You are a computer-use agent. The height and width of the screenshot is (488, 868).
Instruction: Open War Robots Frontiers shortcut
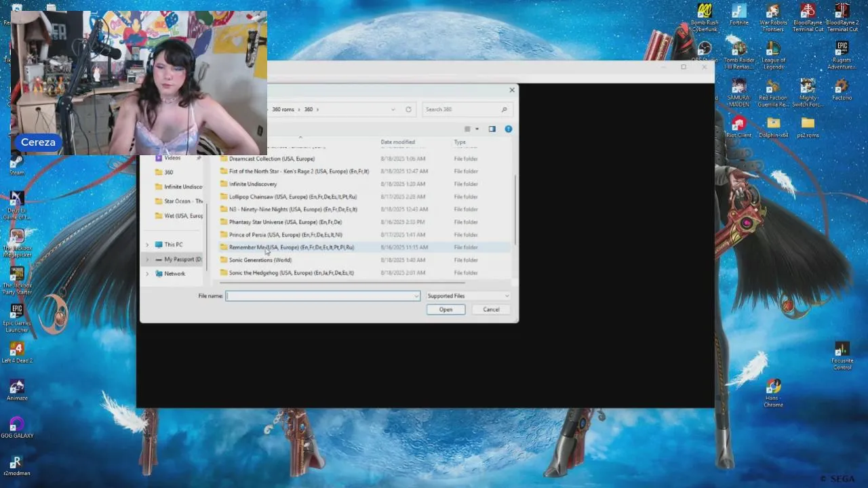click(x=772, y=17)
